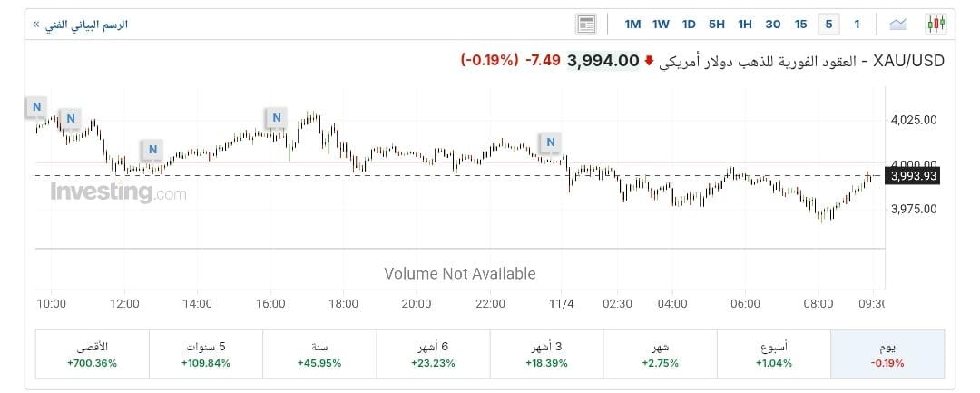The height and width of the screenshot is (393, 980).
Task: Open the second N news marker near 10:30
Action: 70,118
